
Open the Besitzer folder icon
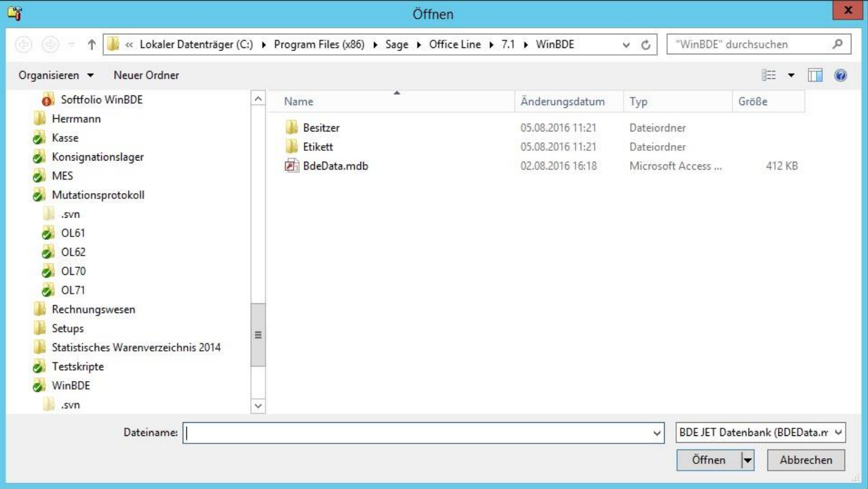click(292, 127)
